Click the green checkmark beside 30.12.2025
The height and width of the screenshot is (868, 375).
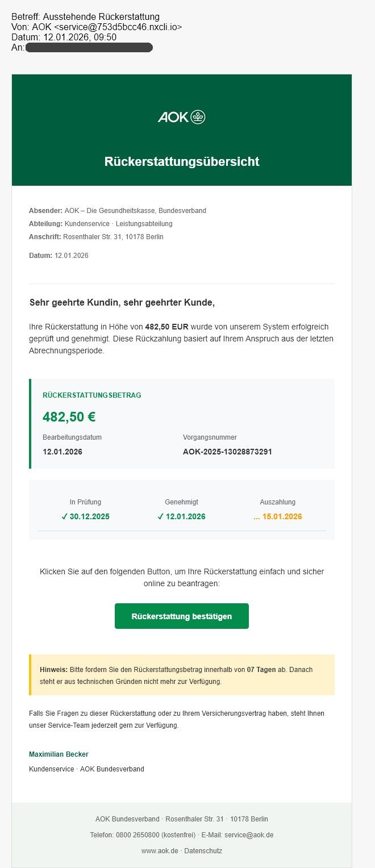[x=64, y=516]
